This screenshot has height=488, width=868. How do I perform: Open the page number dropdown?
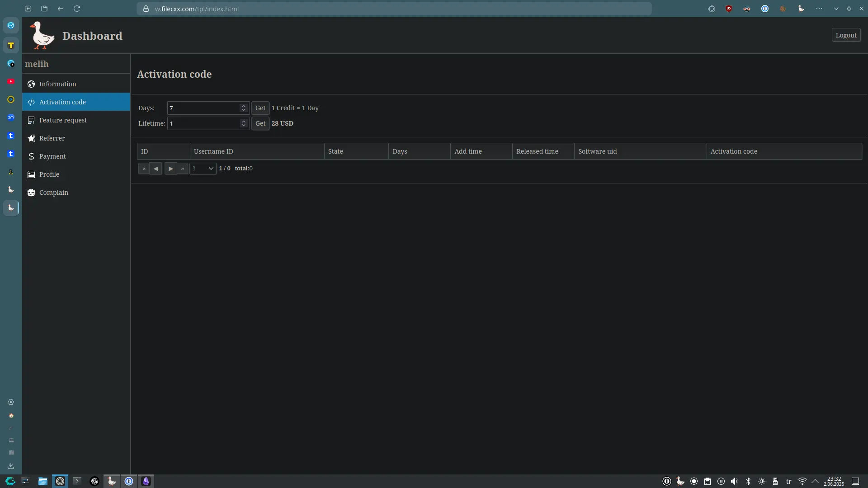point(203,169)
